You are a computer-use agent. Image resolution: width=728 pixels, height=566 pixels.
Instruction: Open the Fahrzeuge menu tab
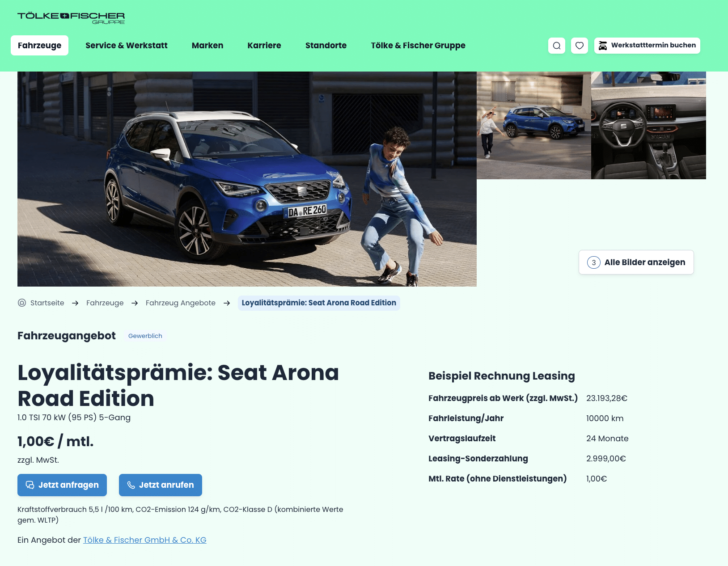click(x=39, y=46)
